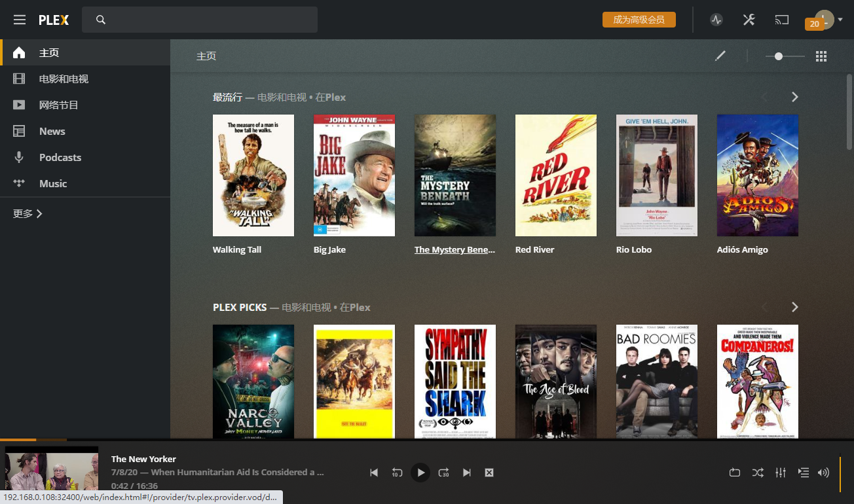This screenshot has height=504, width=854.
Task: Open settings wrench icon
Action: (749, 20)
